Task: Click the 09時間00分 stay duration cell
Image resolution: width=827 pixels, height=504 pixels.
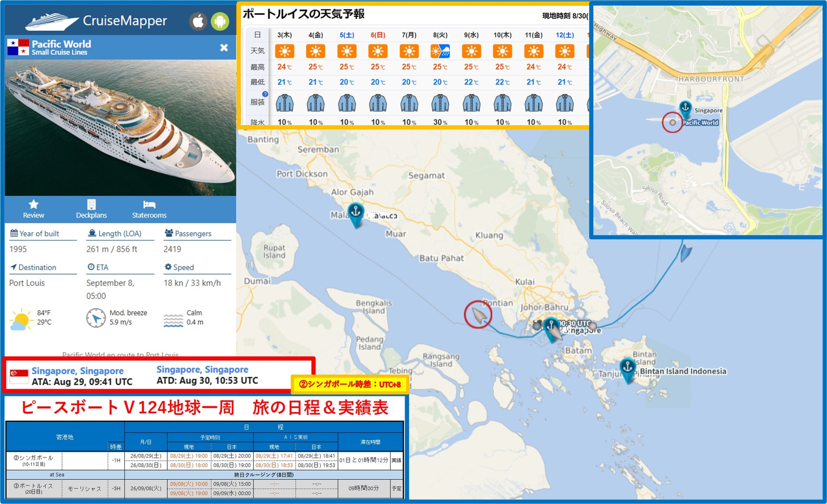Action: tap(364, 488)
